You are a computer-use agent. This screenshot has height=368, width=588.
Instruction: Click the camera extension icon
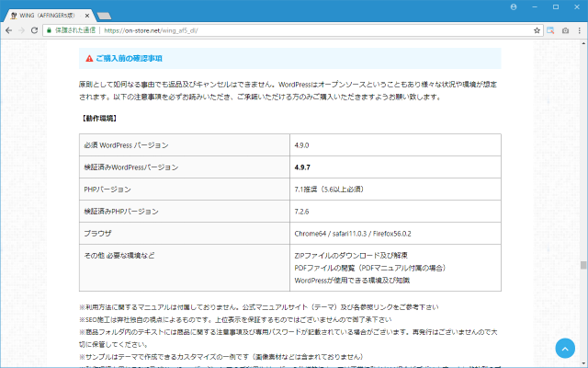pos(565,30)
